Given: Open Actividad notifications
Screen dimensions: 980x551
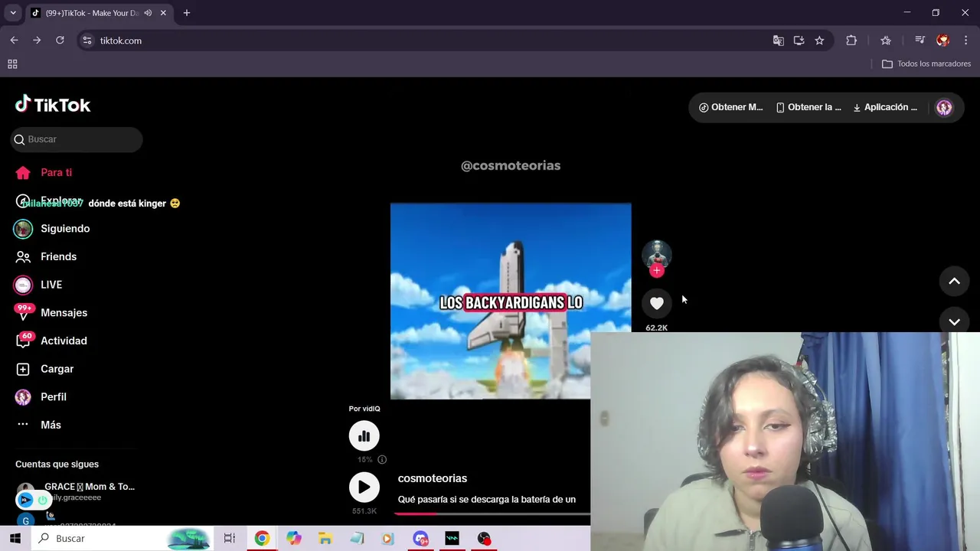Looking at the screenshot, I should pos(51,341).
